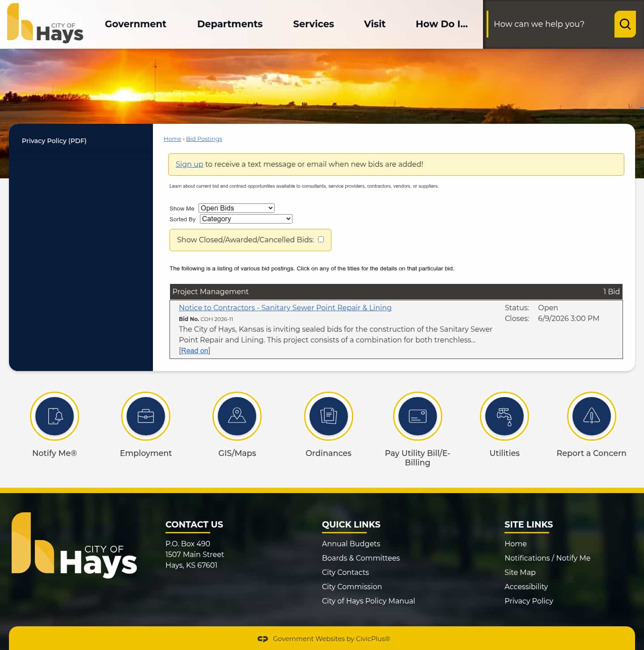The height and width of the screenshot is (650, 644).
Task: Open the Services menu
Action: (x=314, y=24)
